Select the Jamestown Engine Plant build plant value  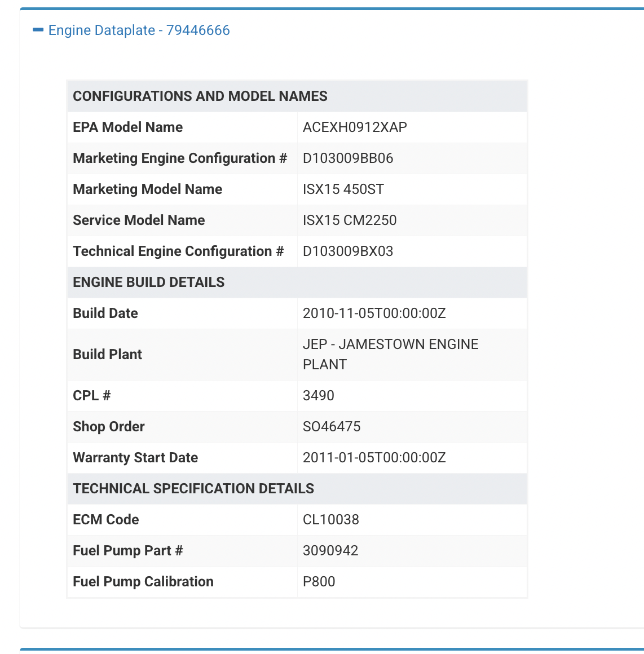pos(390,354)
